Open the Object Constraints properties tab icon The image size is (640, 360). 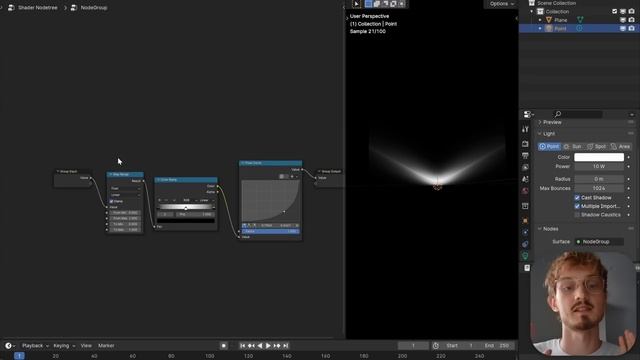pyautogui.click(x=525, y=244)
